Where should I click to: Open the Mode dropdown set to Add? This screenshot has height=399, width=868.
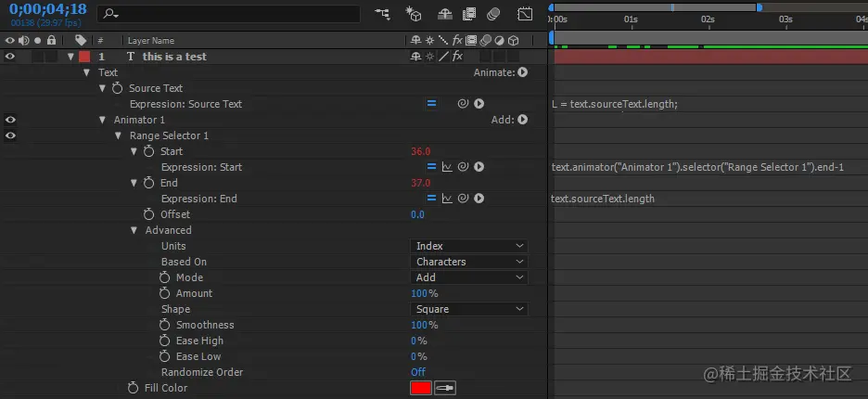tap(469, 277)
